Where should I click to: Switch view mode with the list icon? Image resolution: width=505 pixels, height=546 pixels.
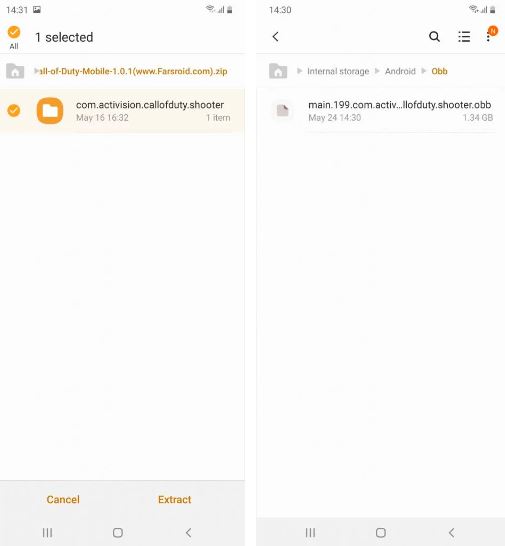(x=464, y=37)
